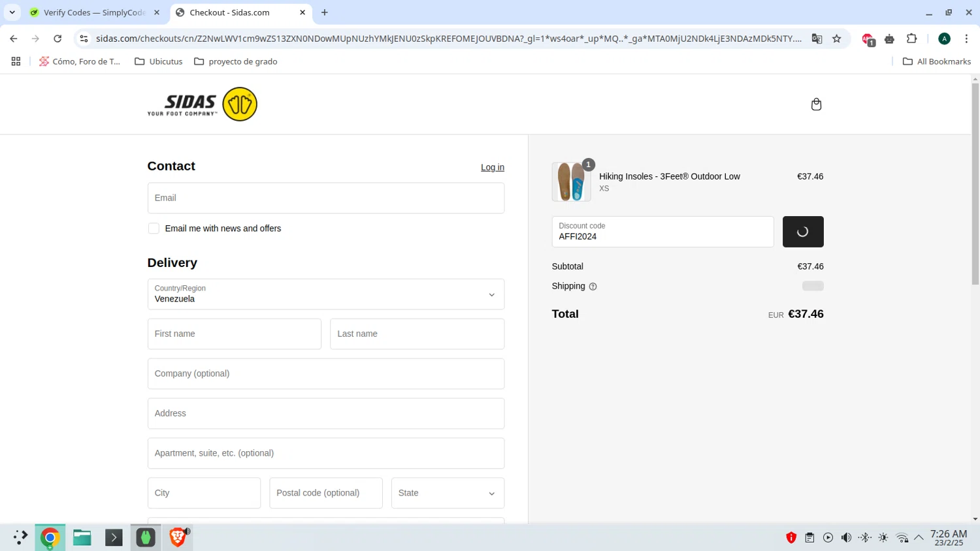
Task: Switch to the Verify Codes tab
Action: [x=95, y=12]
